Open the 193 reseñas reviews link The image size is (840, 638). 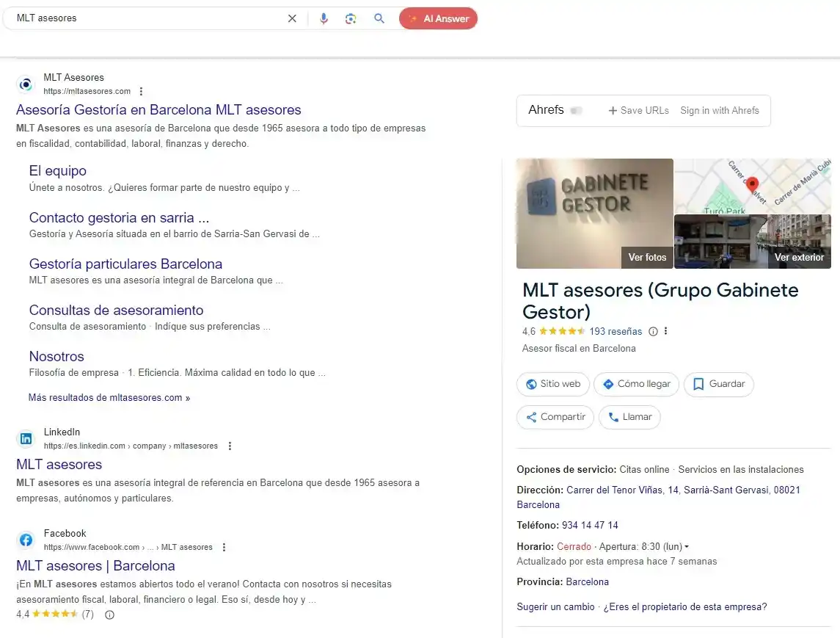[616, 331]
